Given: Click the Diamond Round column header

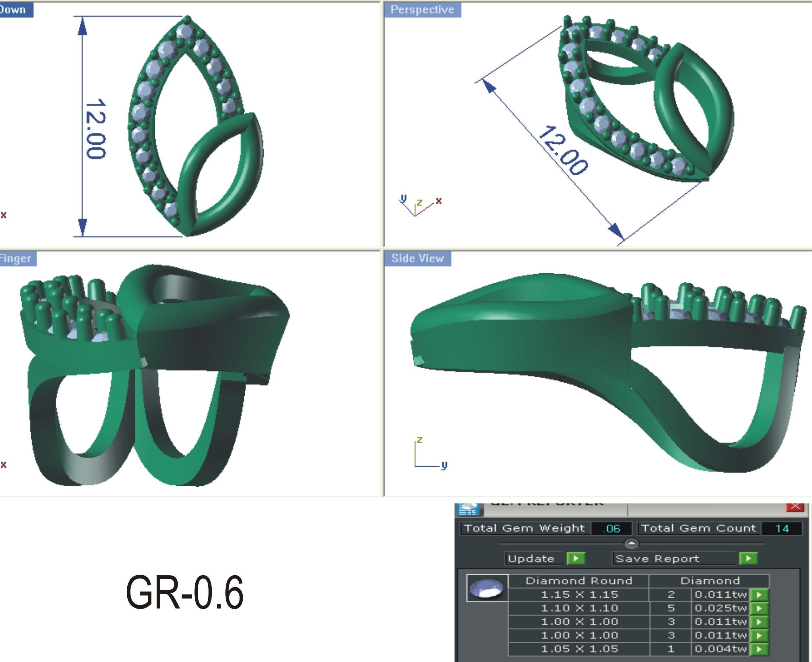Looking at the screenshot, I should tap(579, 581).
